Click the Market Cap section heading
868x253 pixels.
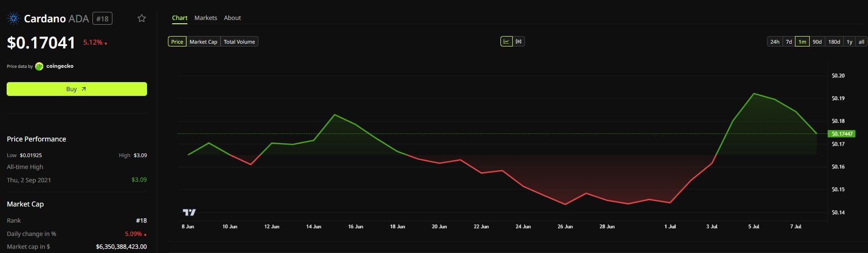point(25,204)
